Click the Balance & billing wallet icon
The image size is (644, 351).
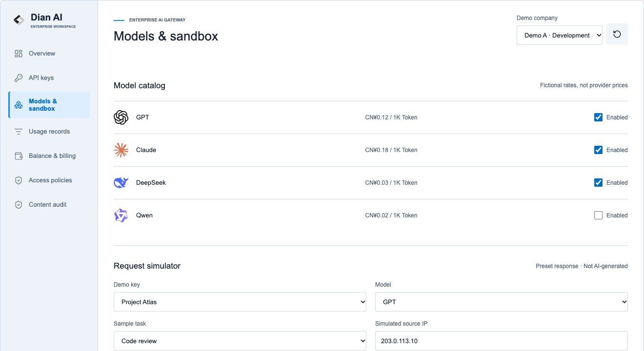[x=19, y=156]
